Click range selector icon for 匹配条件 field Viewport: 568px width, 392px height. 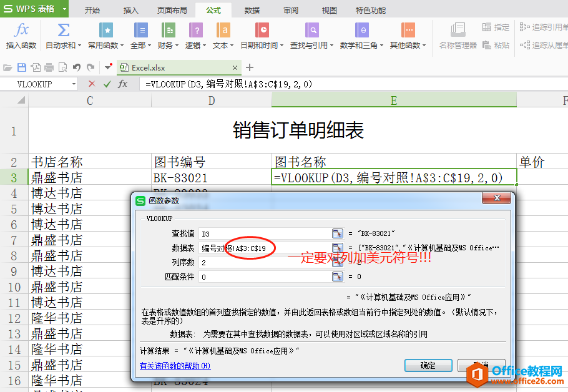337,277
